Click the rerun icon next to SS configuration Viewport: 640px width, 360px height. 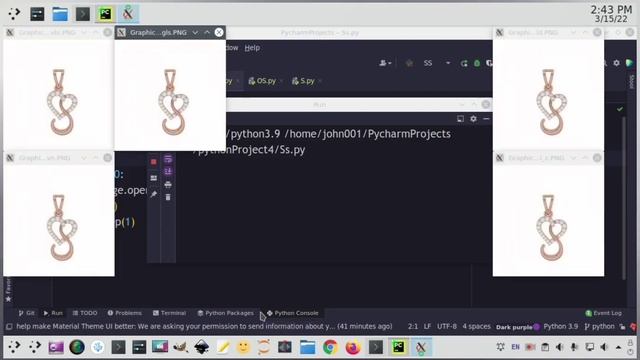464,63
